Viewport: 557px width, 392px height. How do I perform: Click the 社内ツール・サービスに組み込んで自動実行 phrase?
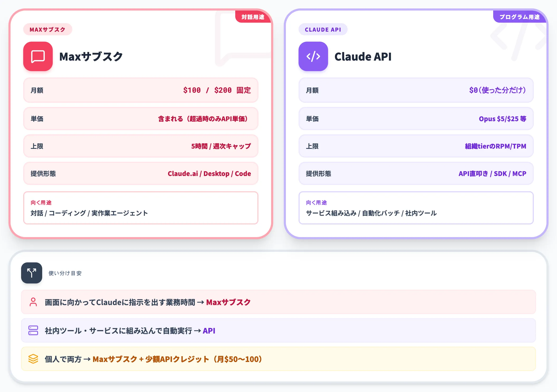[x=118, y=331]
